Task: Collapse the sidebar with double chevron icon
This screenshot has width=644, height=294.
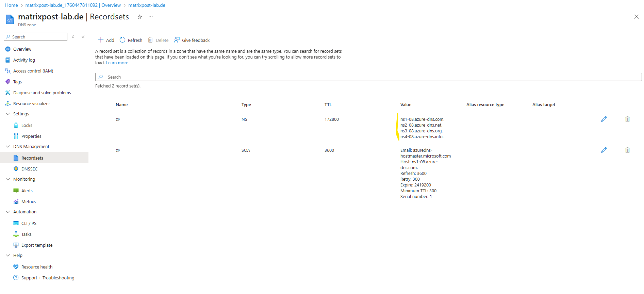Action: click(x=83, y=37)
